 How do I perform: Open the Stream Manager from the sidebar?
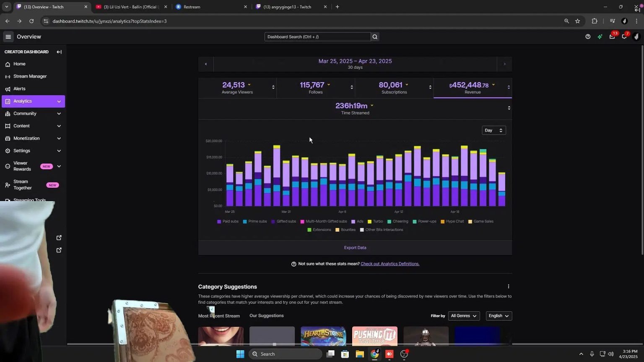click(30, 76)
